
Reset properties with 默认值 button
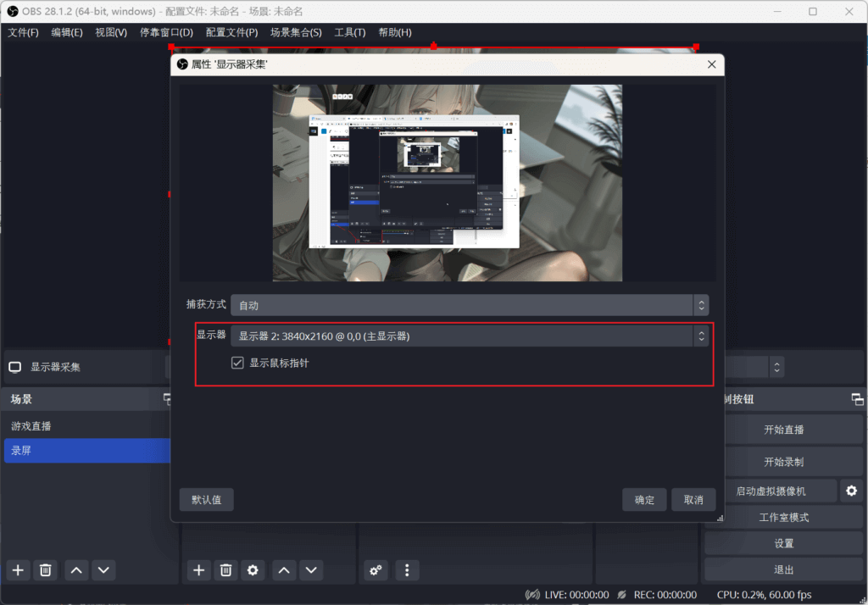[206, 500]
